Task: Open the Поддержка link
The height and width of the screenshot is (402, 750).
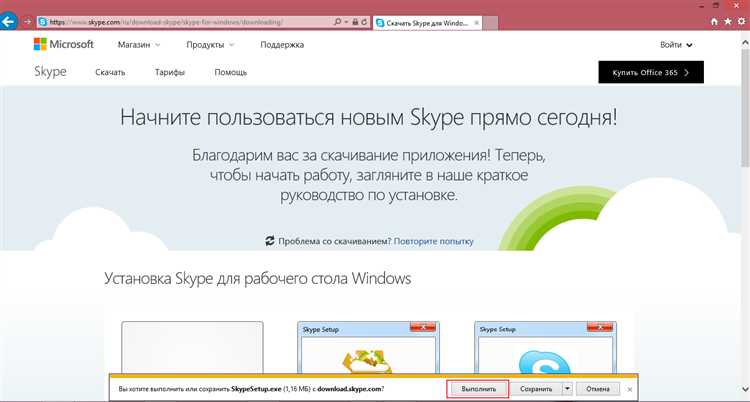Action: pyautogui.click(x=282, y=45)
